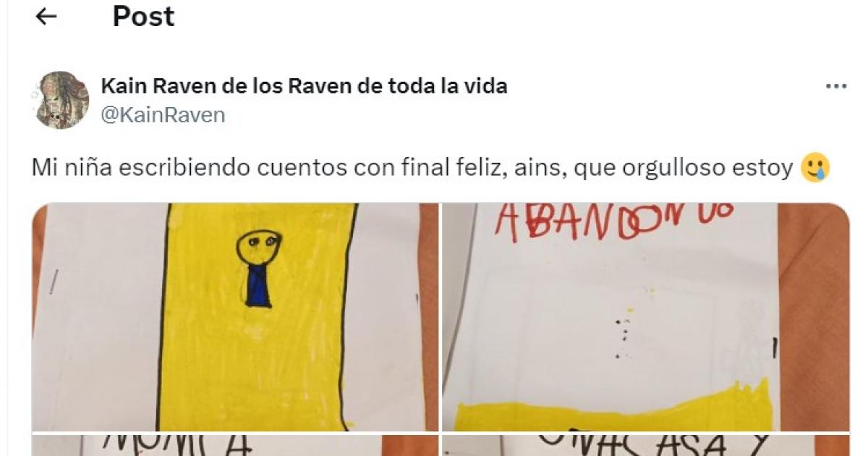Click the teary smiling emoji in the post
The width and height of the screenshot is (868, 456).
[x=814, y=169]
